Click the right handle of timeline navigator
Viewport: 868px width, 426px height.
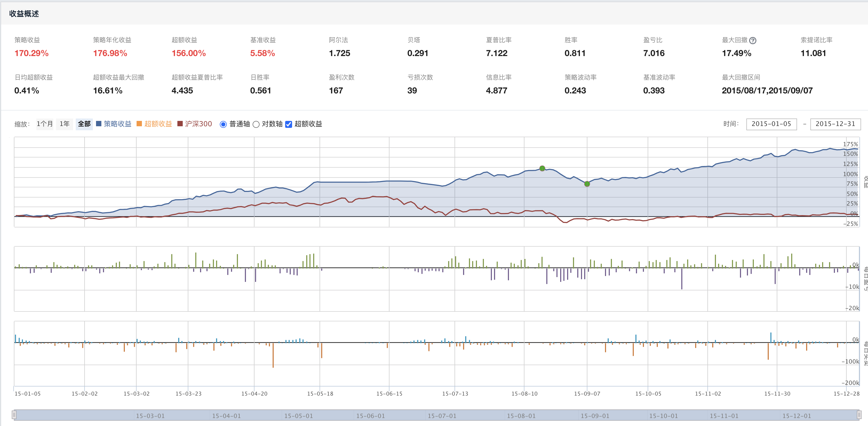pos(859,415)
